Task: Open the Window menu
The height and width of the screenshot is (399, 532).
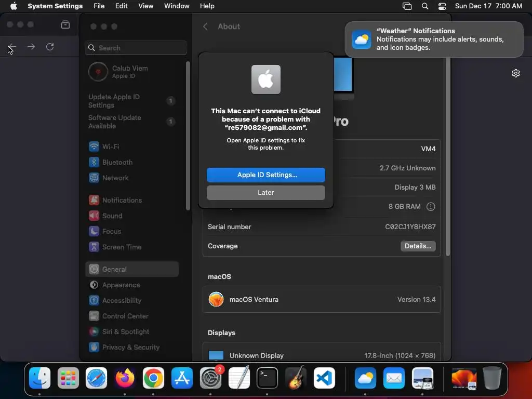Action: 177,6
